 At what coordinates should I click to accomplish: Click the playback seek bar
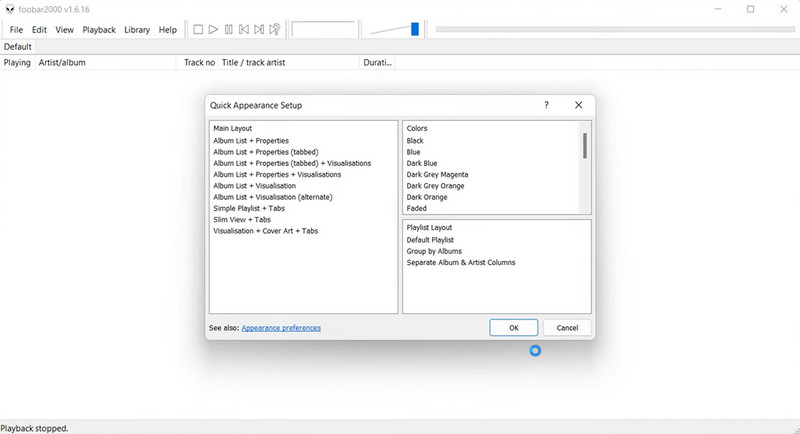(x=615, y=29)
